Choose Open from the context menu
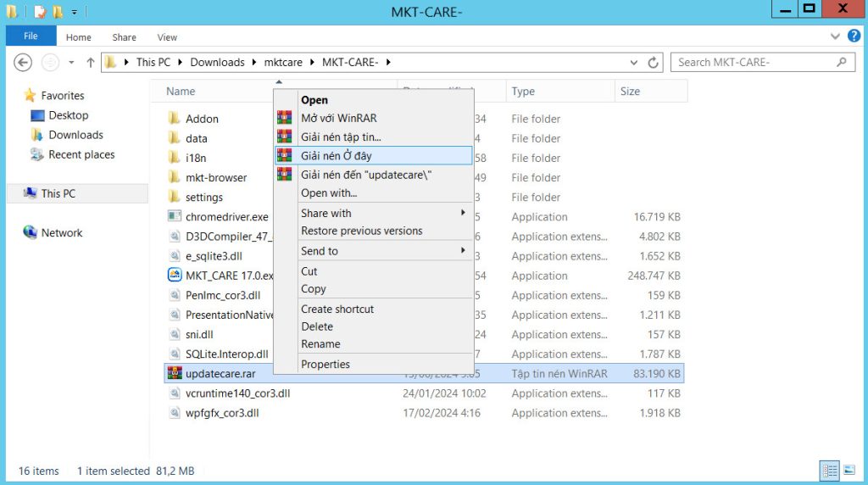Viewport: 868px width, 485px height. pyautogui.click(x=314, y=100)
